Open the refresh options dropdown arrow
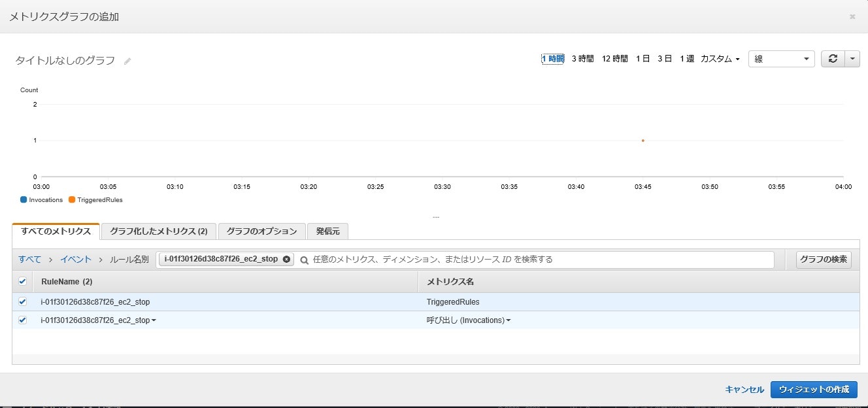This screenshot has width=868, height=408. [x=852, y=59]
